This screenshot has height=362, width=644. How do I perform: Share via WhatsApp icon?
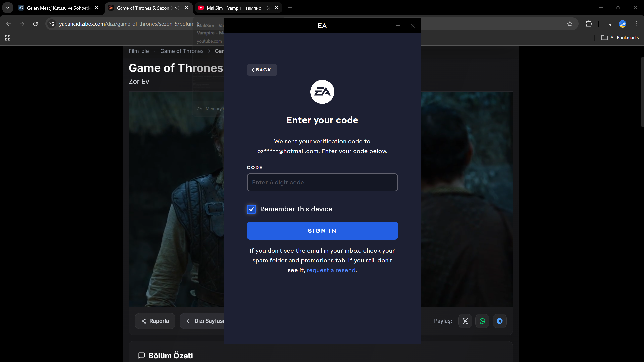click(x=482, y=321)
